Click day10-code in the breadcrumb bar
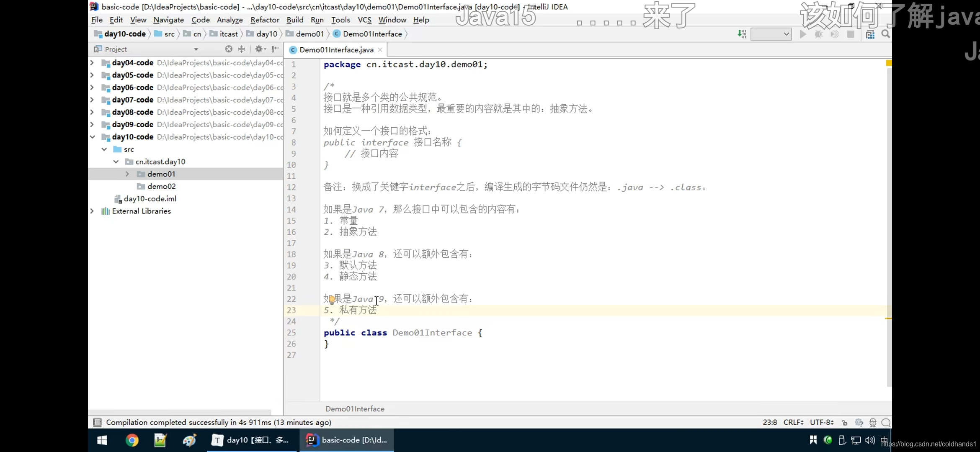 coord(120,34)
